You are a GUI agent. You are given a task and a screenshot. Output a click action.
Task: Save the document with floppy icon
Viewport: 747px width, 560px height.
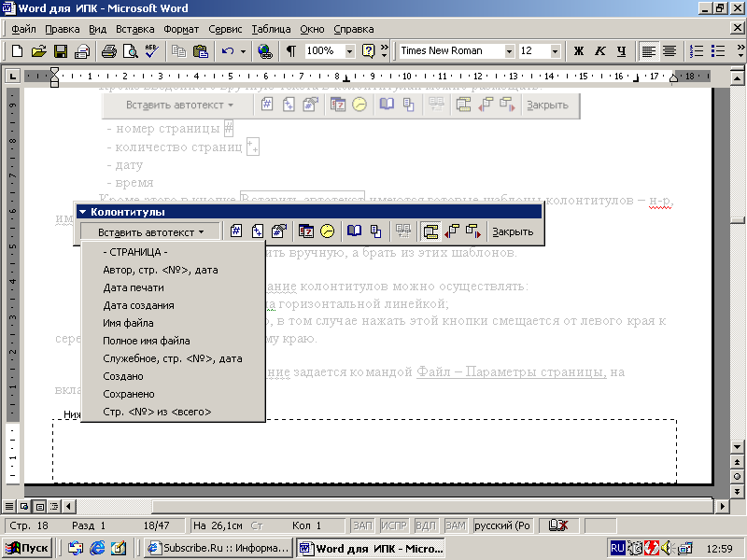pos(61,50)
